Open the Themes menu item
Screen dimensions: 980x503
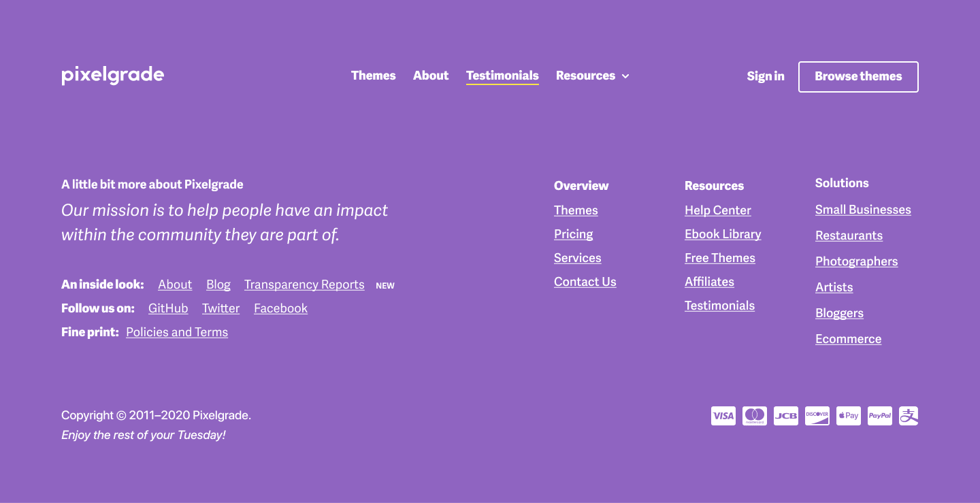(373, 76)
